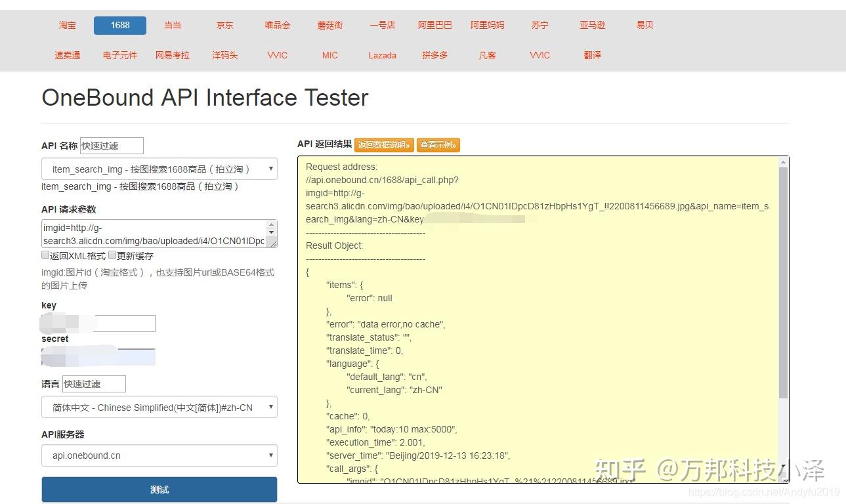The width and height of the screenshot is (846, 504).
Task: Click the 唯品会 link
Action: click(x=276, y=25)
